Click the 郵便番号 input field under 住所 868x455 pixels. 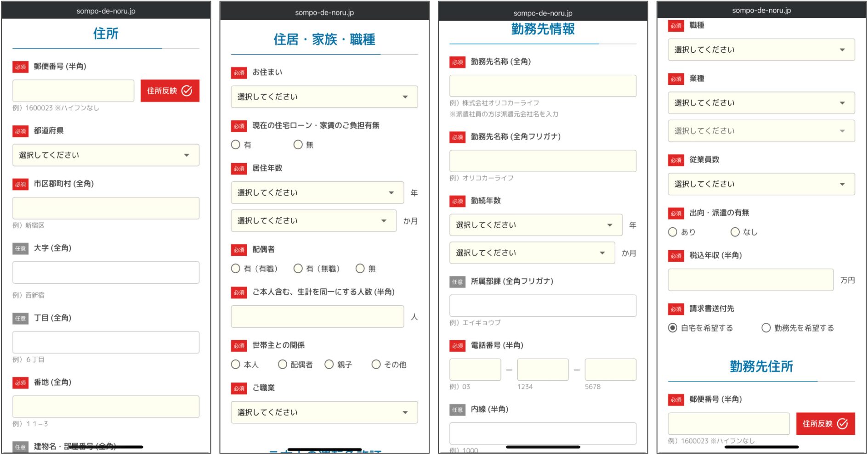[73, 91]
